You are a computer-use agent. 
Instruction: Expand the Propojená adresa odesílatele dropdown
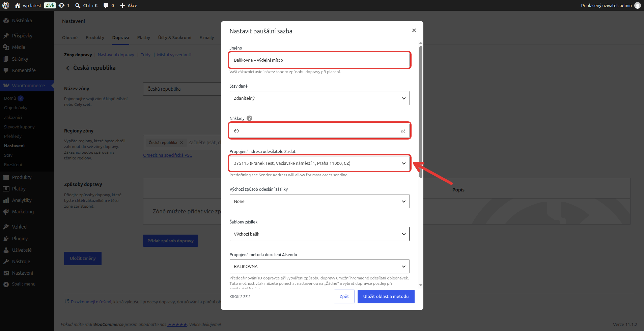click(x=319, y=163)
